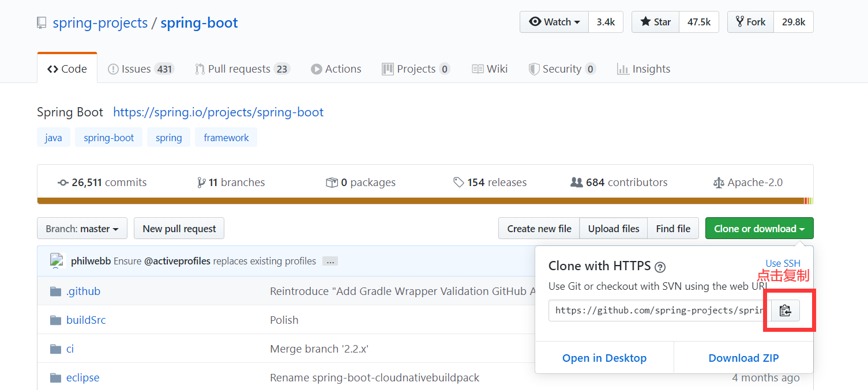
Task: Open the spring-projects owner link
Action: pos(100,23)
